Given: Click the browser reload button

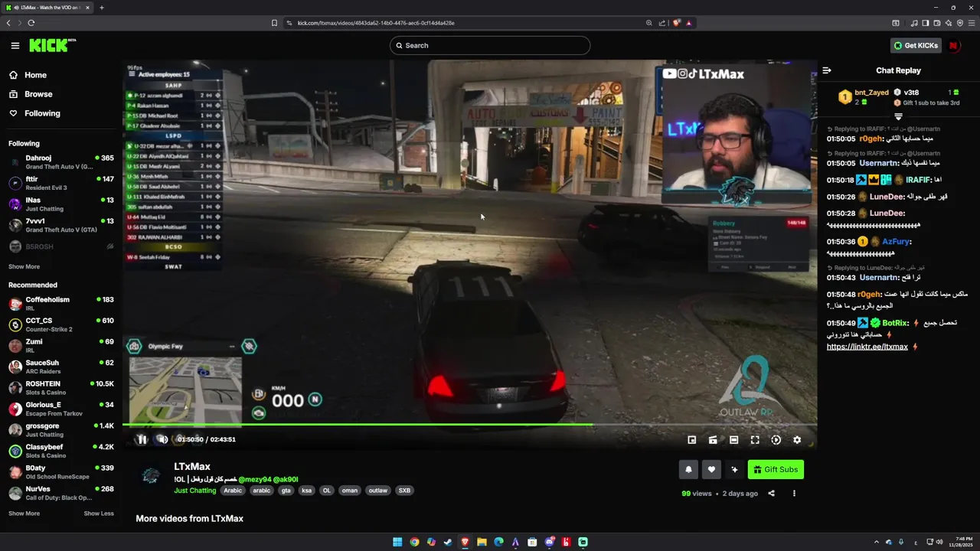Looking at the screenshot, I should point(31,23).
